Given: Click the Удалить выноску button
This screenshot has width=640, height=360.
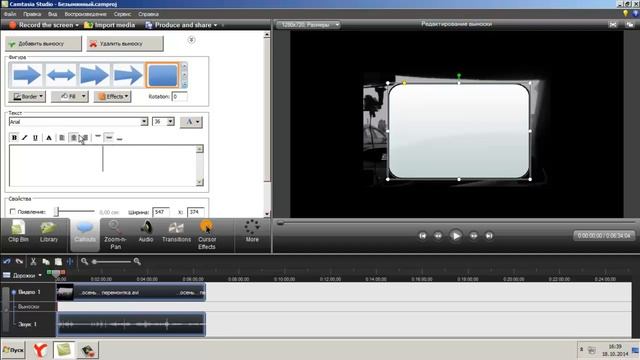Looking at the screenshot, I should click(x=125, y=44).
